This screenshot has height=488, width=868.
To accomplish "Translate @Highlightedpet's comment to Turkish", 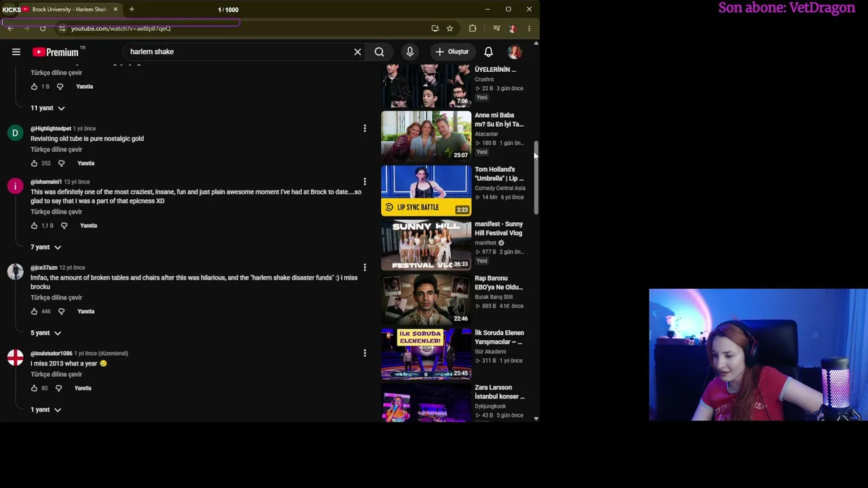I will pos(56,150).
